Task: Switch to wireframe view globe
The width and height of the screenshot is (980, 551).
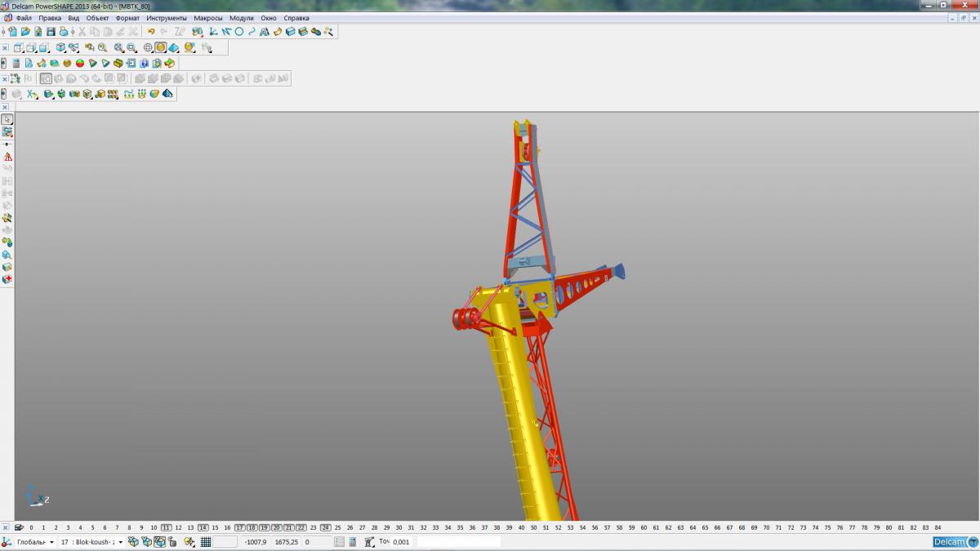Action: point(148,48)
